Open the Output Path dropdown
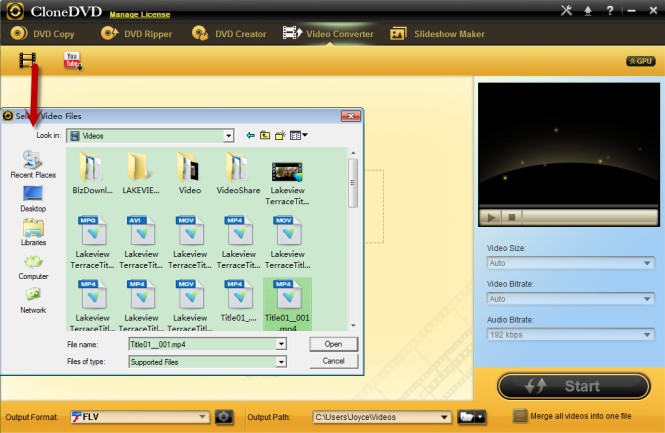665x433 pixels. 381,417
